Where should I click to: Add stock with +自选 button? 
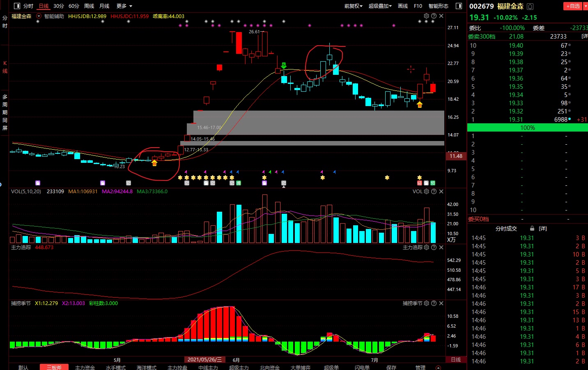pos(573,6)
